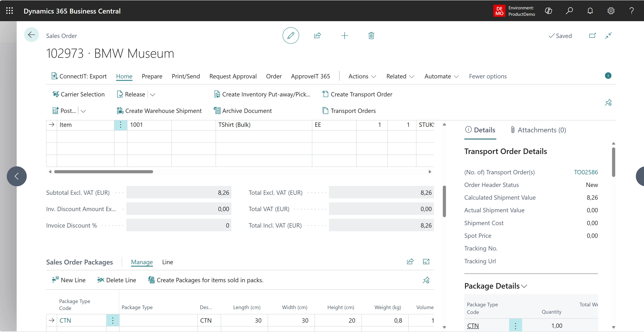Open row menu in Package Details CTN
This screenshot has width=644, height=332.
(516, 326)
